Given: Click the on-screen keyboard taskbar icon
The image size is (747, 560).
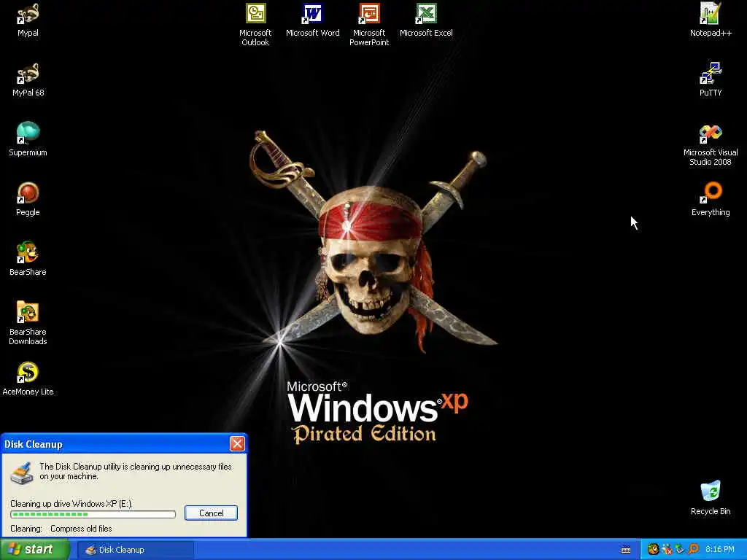Looking at the screenshot, I should [x=626, y=550].
